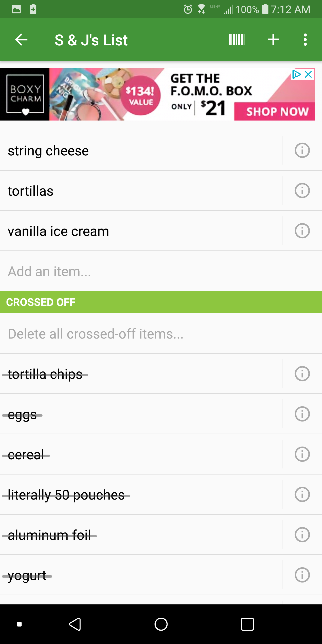Open Android recent apps button

click(247, 624)
